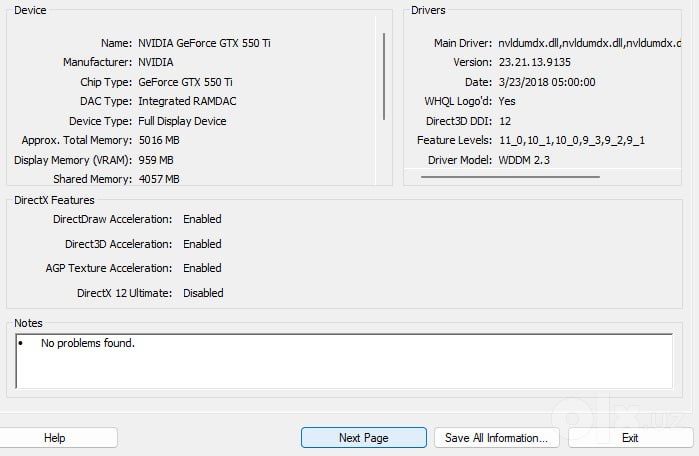Click Direct3D Acceleration Enabled value

pos(202,244)
